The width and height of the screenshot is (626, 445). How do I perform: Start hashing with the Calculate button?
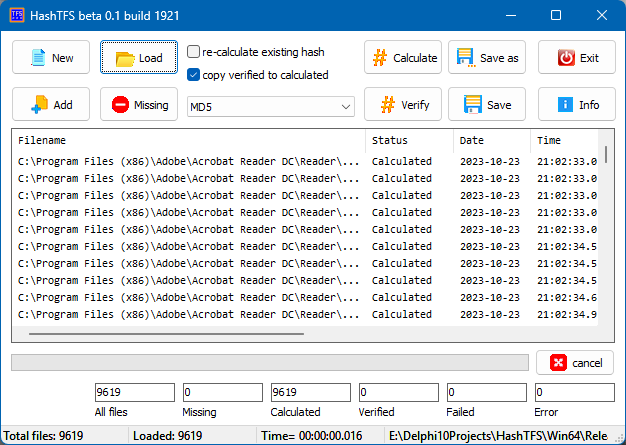coord(402,58)
